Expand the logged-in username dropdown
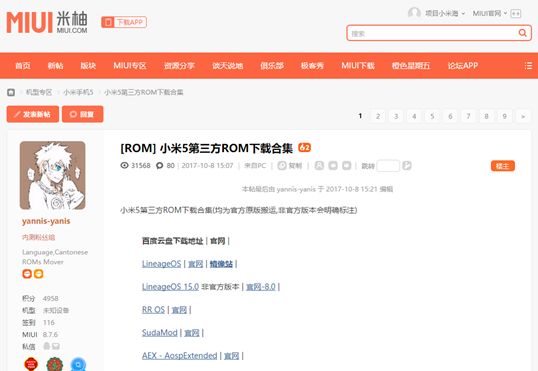The height and width of the screenshot is (371, 538). [x=445, y=13]
